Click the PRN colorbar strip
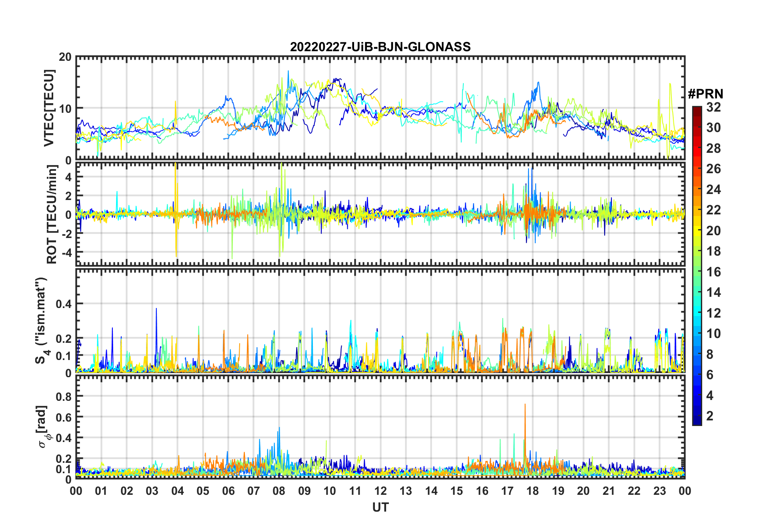Screen dimensions: 761x532 click(697, 266)
